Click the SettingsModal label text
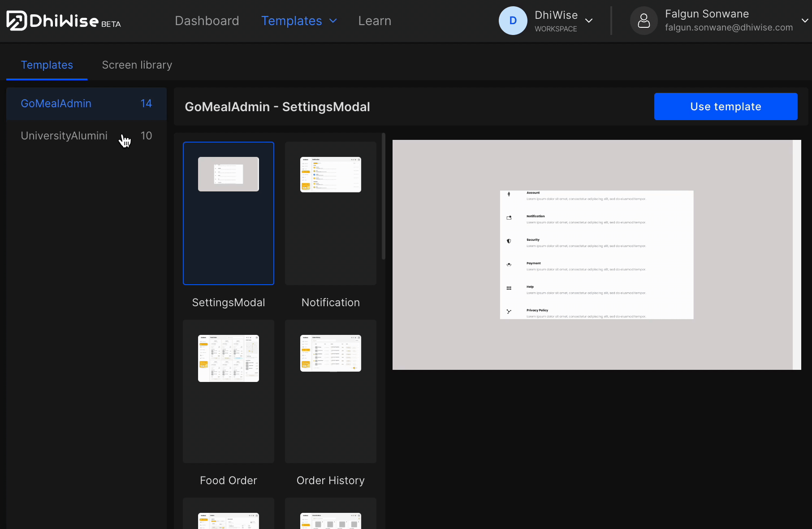 (x=229, y=303)
